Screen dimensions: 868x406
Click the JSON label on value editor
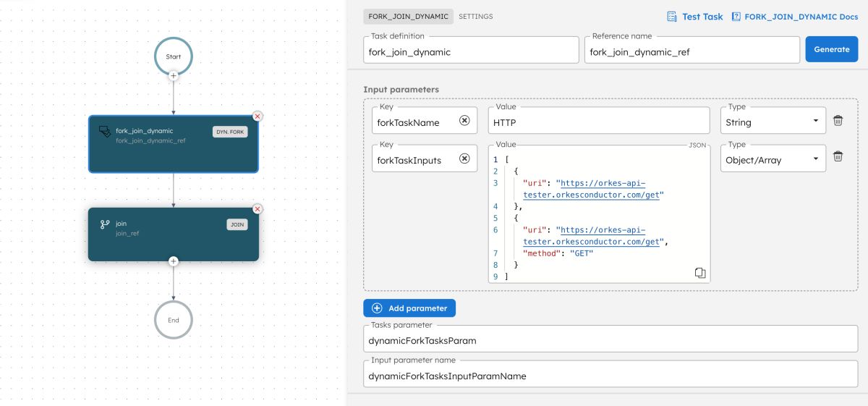click(x=697, y=145)
